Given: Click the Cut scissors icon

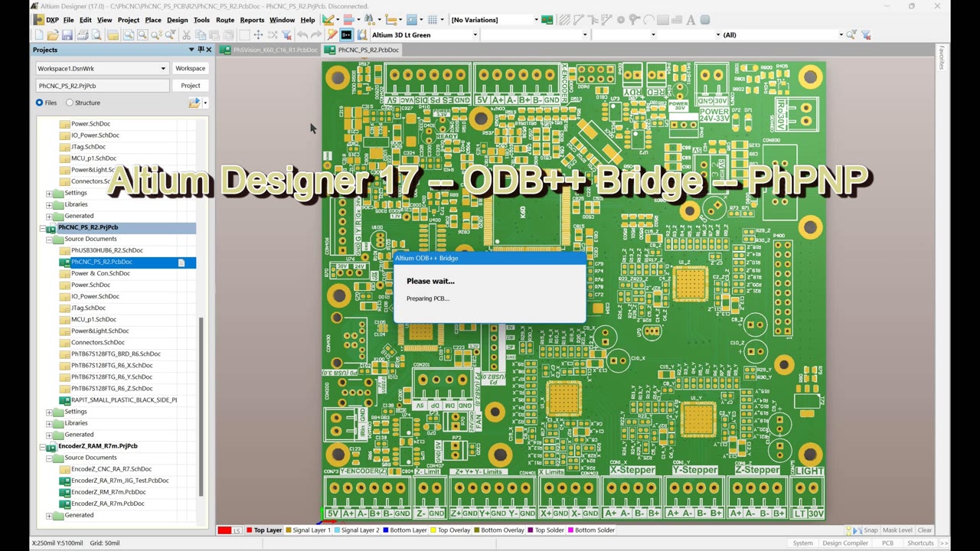Looking at the screenshot, I should click(186, 35).
